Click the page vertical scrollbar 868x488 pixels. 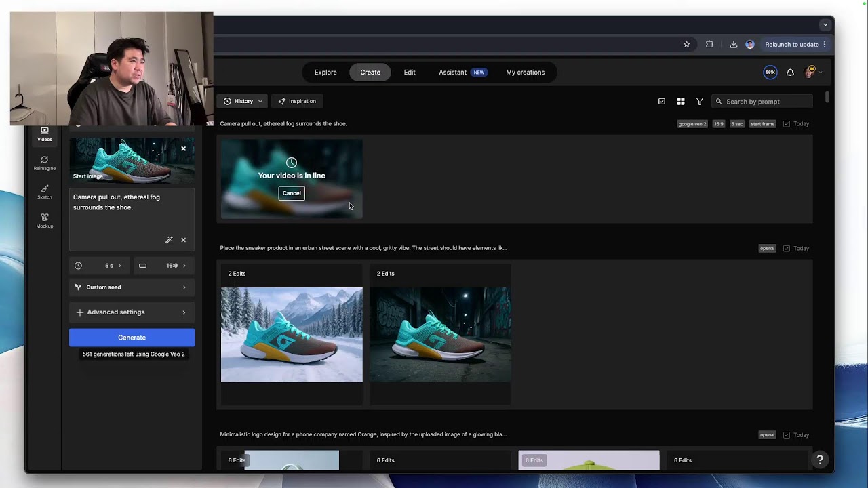pos(827,97)
